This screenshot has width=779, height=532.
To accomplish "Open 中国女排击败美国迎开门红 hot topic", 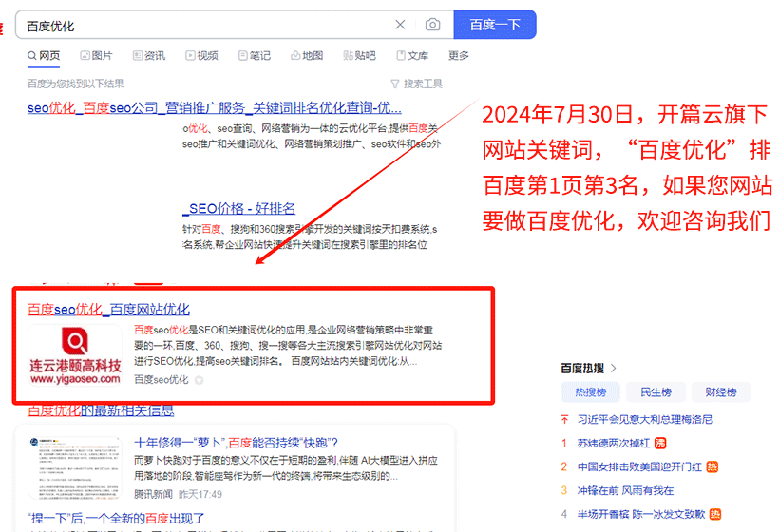I will (639, 467).
